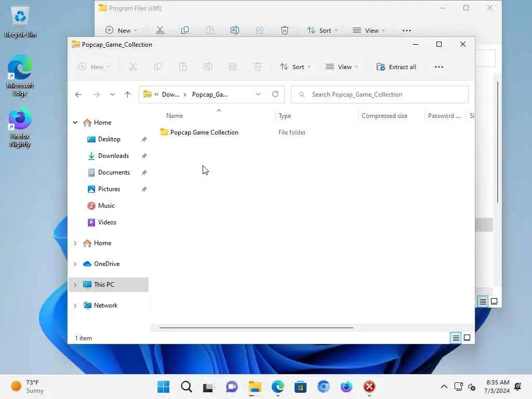Open the address bar history dropdown
The image size is (532, 399).
[258, 95]
